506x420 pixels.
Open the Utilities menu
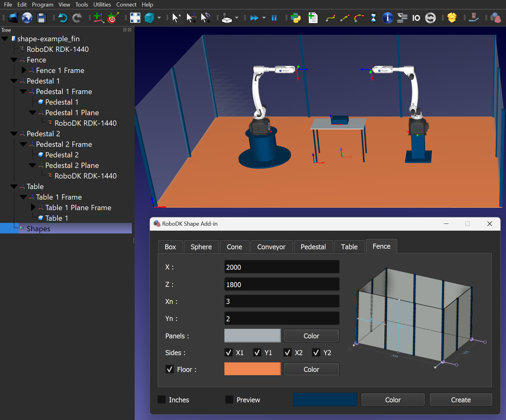point(102,5)
